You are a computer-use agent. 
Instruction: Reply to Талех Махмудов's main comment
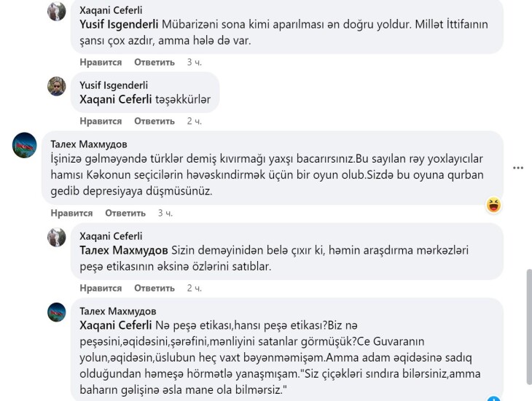[x=125, y=213]
